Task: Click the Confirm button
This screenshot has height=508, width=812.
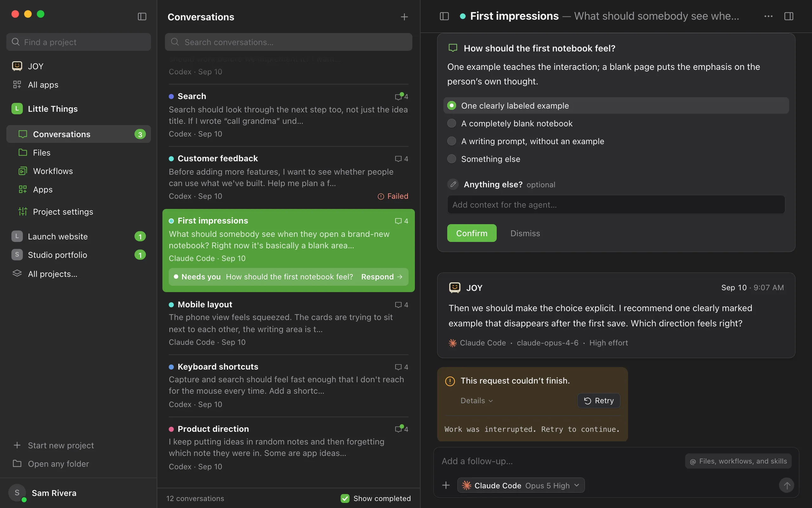Action: tap(472, 233)
